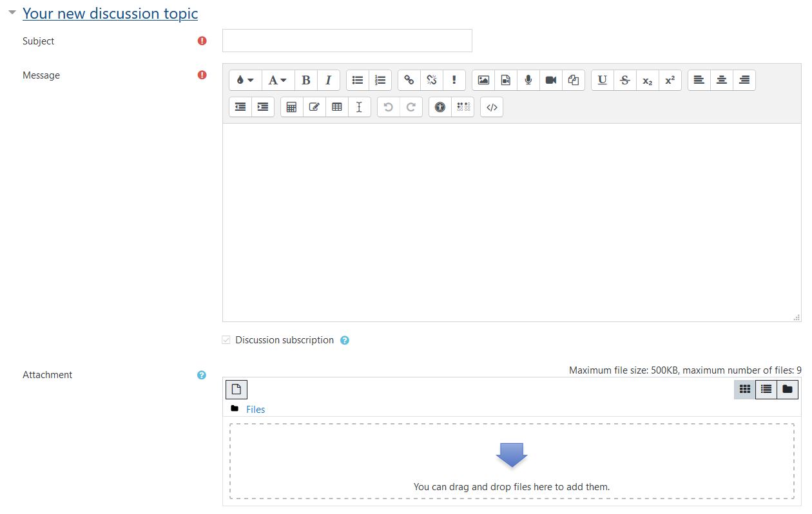The width and height of the screenshot is (812, 514).
Task: Click the indent icon
Action: tap(263, 107)
